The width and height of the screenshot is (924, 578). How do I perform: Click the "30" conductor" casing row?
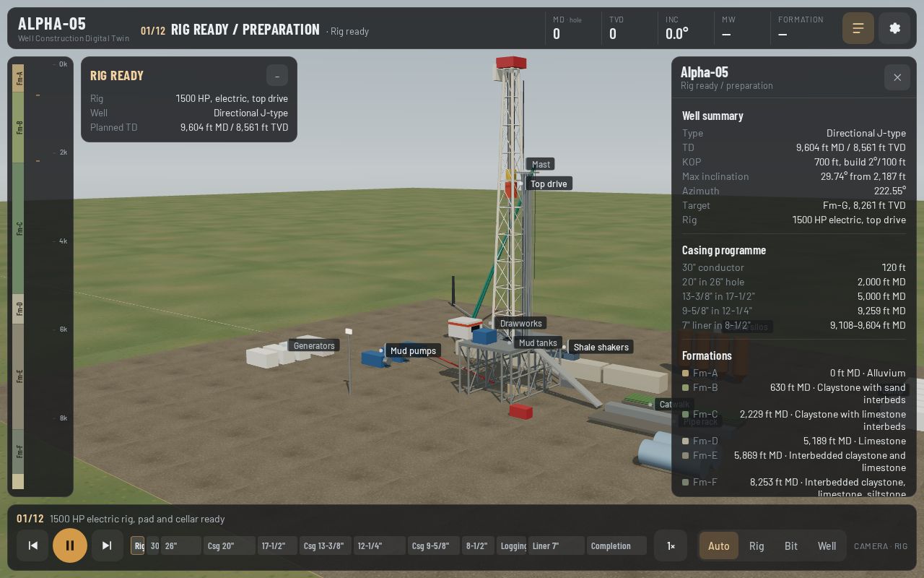[x=794, y=267]
